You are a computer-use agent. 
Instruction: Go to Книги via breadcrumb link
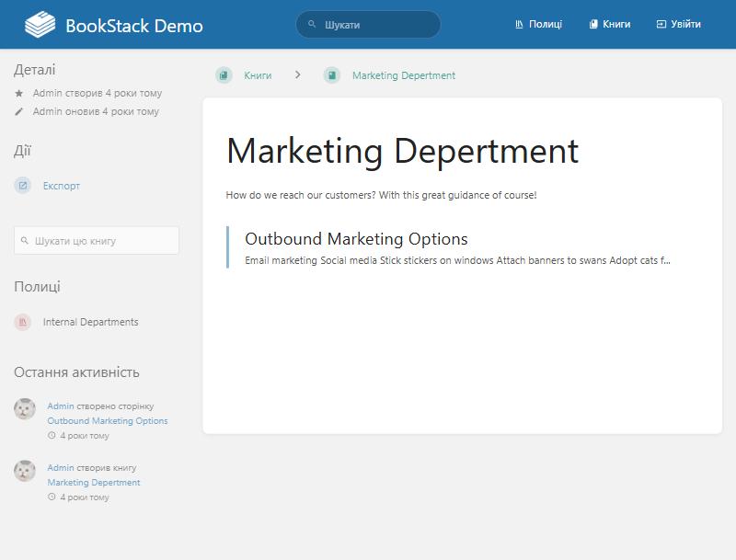pyautogui.click(x=258, y=75)
